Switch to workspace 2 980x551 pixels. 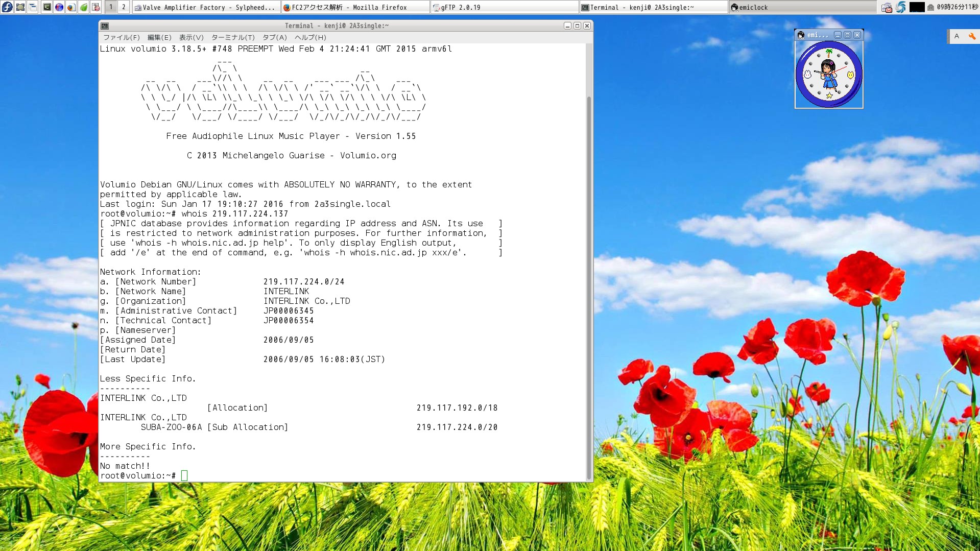[x=124, y=7]
